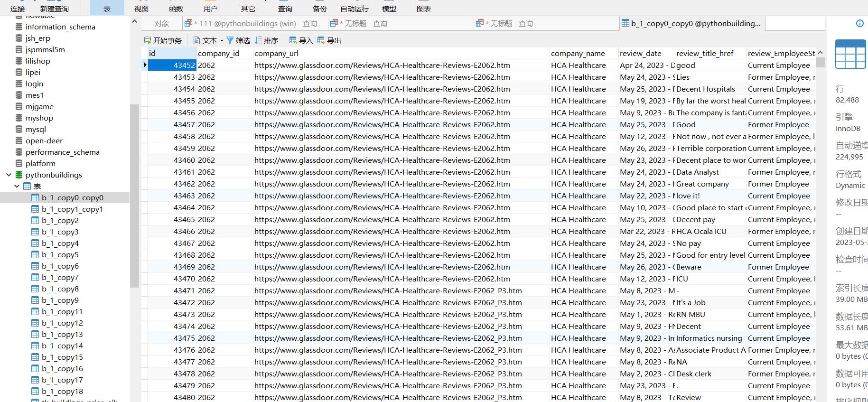Select table b_1_copy9 in the tree
Viewport: 868px width, 402px height.
(60, 300)
